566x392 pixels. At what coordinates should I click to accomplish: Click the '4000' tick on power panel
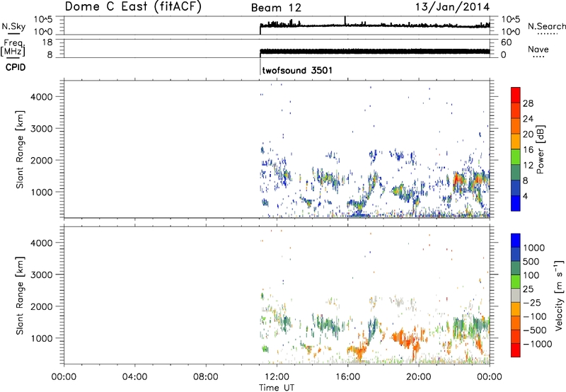[42, 97]
